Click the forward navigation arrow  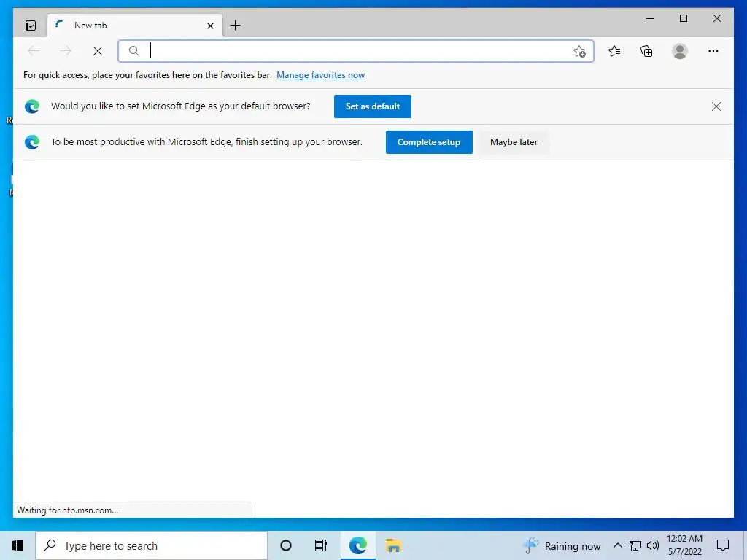click(66, 51)
